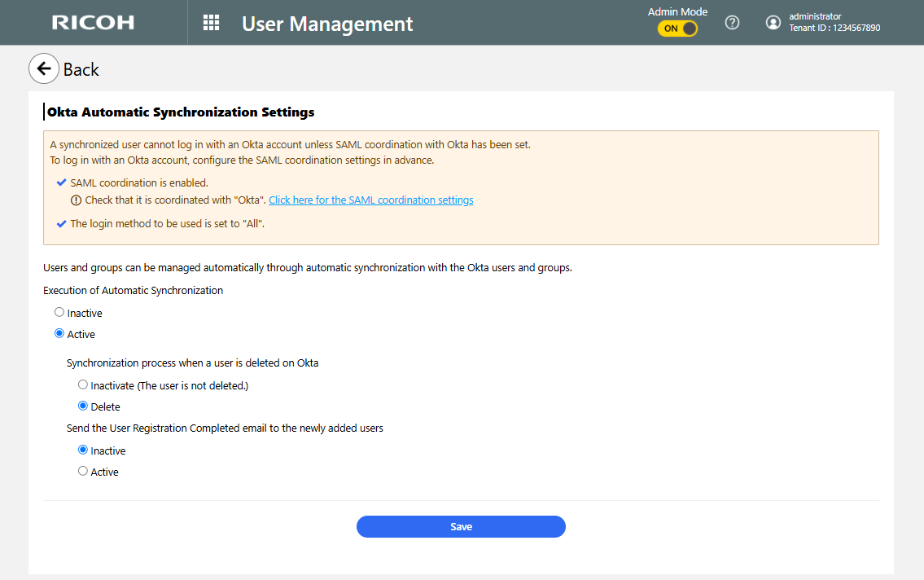Toggle the Admin Mode switch off
This screenshot has height=580, width=924.
click(677, 29)
